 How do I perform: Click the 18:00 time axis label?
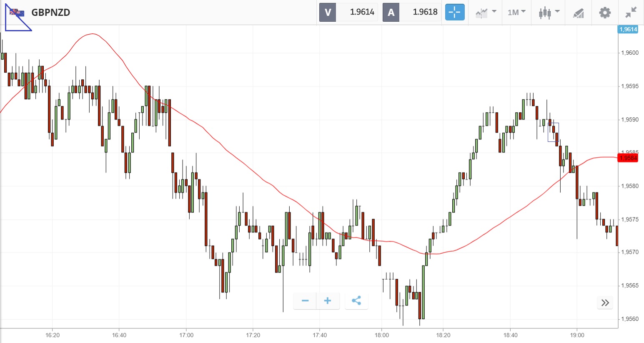[x=382, y=335]
